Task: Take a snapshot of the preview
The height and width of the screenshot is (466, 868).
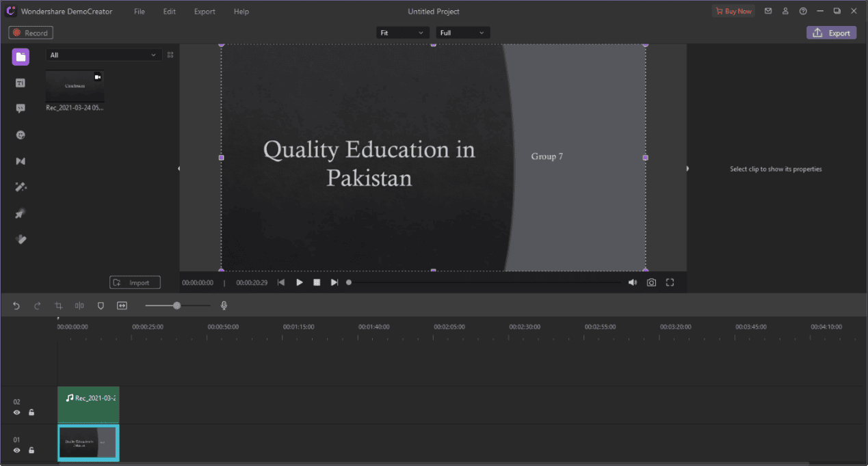Action: (x=651, y=282)
